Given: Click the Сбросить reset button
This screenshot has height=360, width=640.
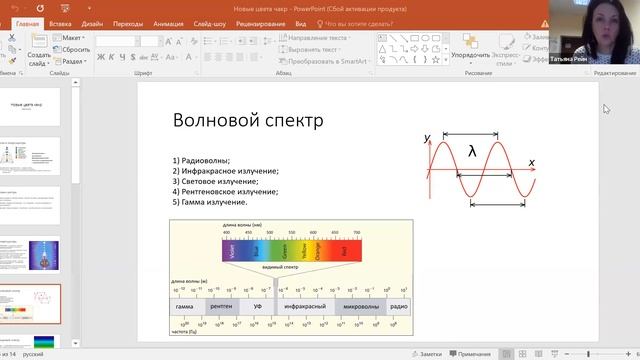Looking at the screenshot, I should pyautogui.click(x=72, y=49).
